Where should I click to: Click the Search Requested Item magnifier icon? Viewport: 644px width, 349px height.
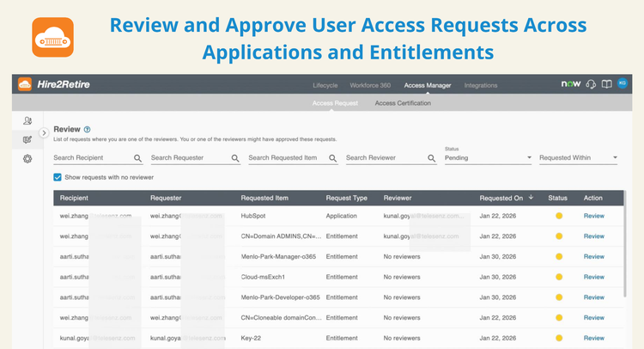[x=332, y=158]
